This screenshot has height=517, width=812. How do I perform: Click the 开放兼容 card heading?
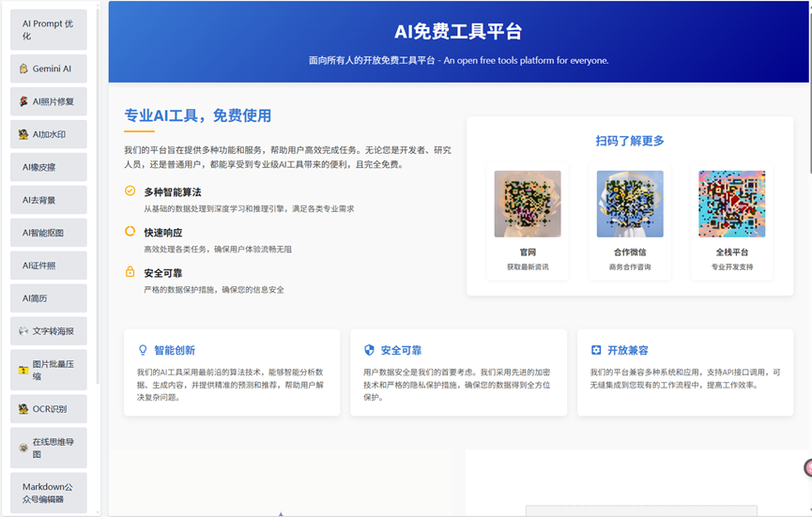[628, 350]
